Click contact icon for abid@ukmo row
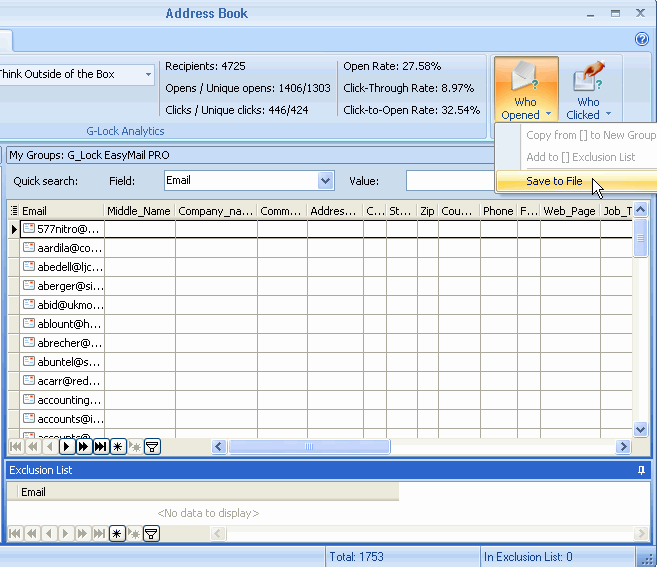 point(28,304)
